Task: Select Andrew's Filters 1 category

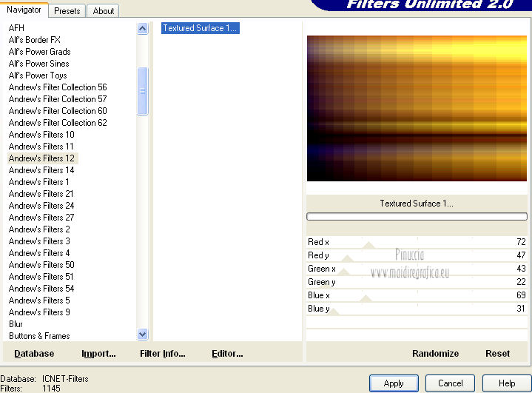Action: [38, 182]
